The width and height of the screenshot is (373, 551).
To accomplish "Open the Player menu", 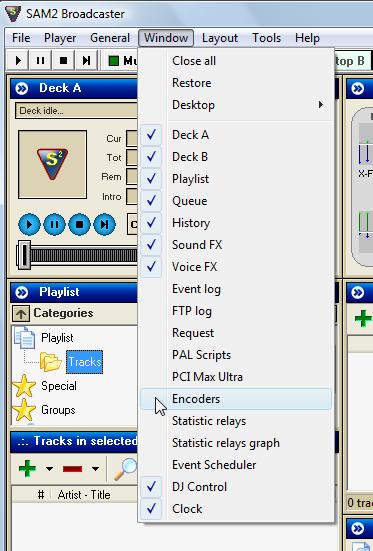I will 60,38.
